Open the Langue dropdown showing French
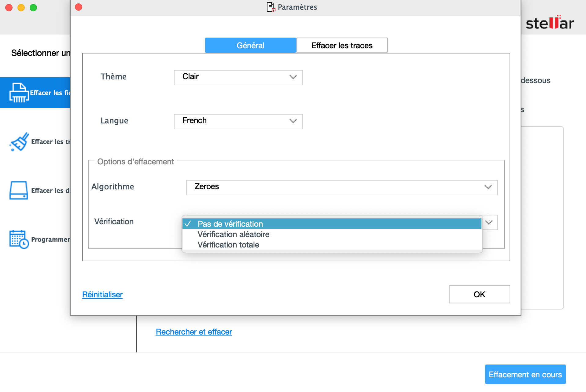 point(238,121)
